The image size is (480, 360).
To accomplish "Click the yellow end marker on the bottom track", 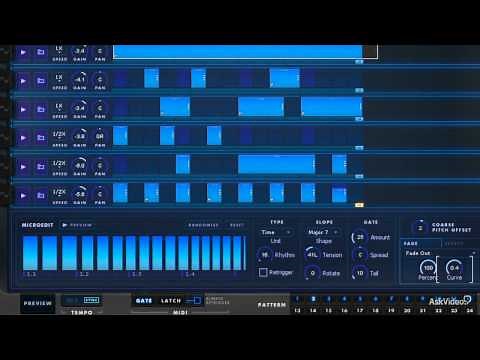I will click(359, 205).
